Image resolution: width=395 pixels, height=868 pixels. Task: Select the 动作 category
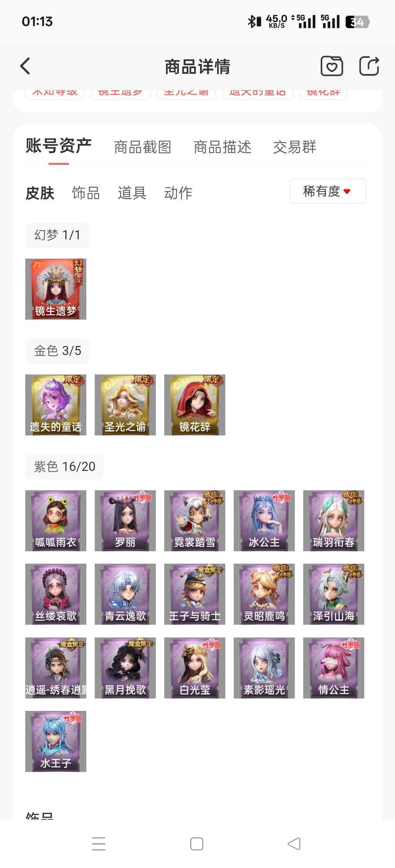[x=178, y=193]
